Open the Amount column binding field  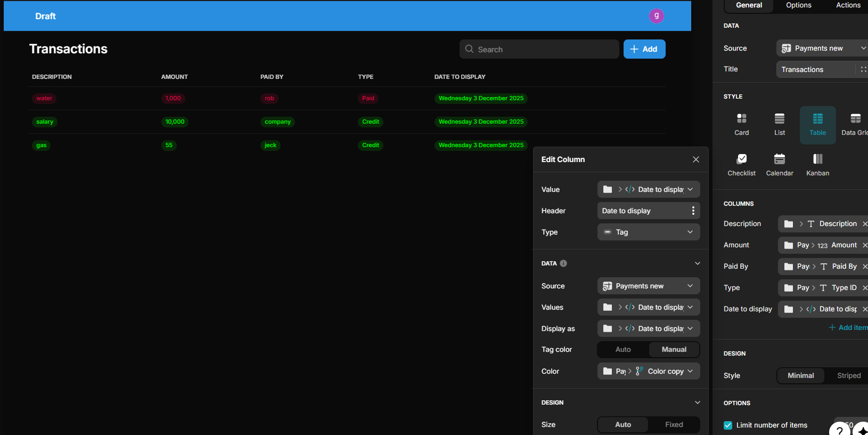[x=823, y=245]
